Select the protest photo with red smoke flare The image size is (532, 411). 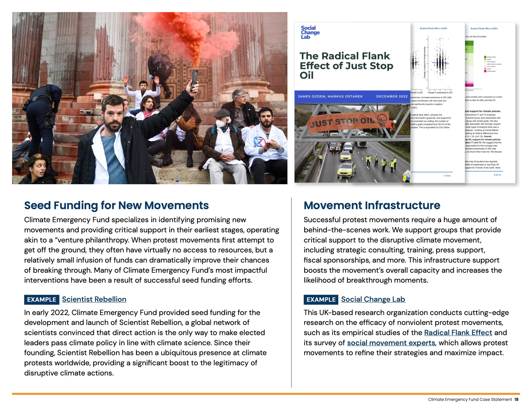tap(149, 98)
